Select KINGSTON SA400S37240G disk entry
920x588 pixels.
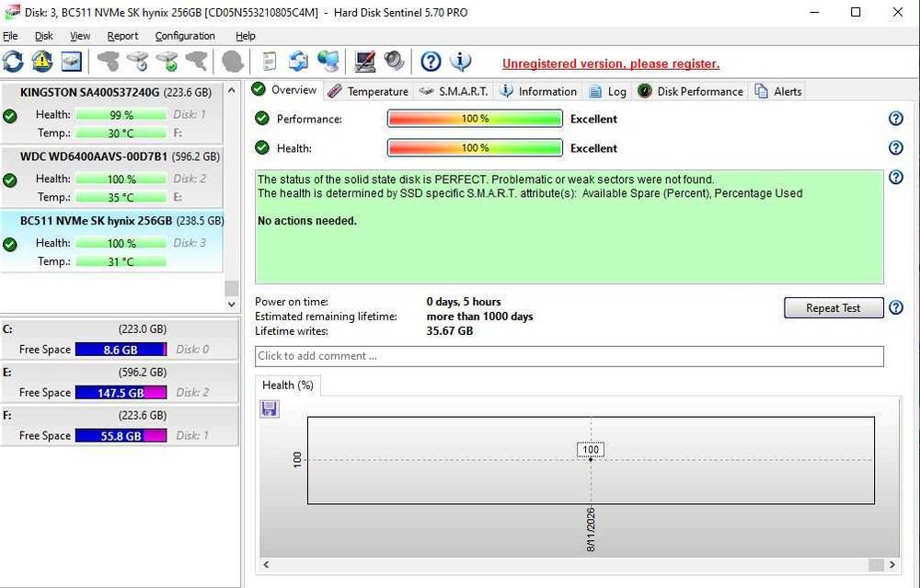(x=112, y=112)
